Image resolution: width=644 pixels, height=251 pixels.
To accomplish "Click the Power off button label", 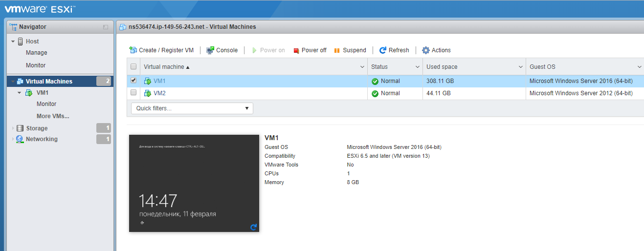I will point(314,50).
